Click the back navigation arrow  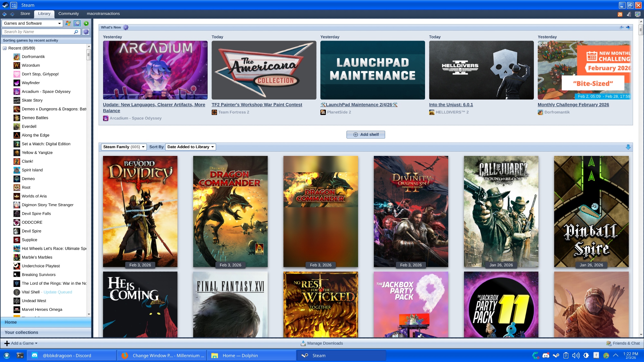coord(5,14)
